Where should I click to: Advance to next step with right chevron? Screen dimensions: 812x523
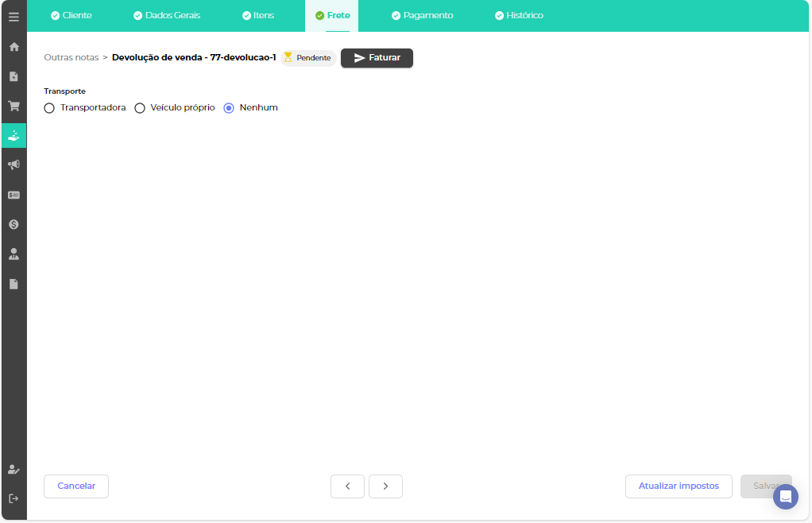[x=385, y=486]
